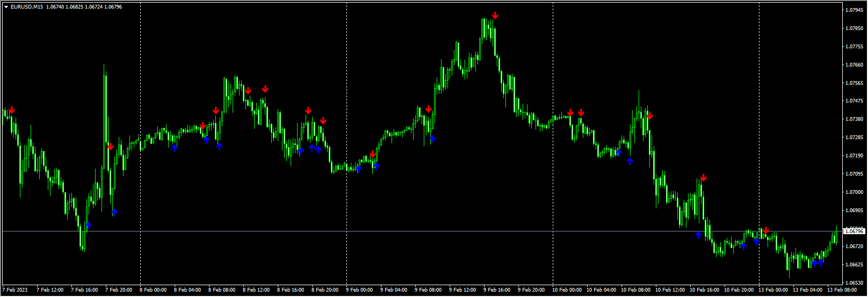Open the chart menu triangle beside EURUSD,M15
The image size is (868, 297).
[6, 7]
